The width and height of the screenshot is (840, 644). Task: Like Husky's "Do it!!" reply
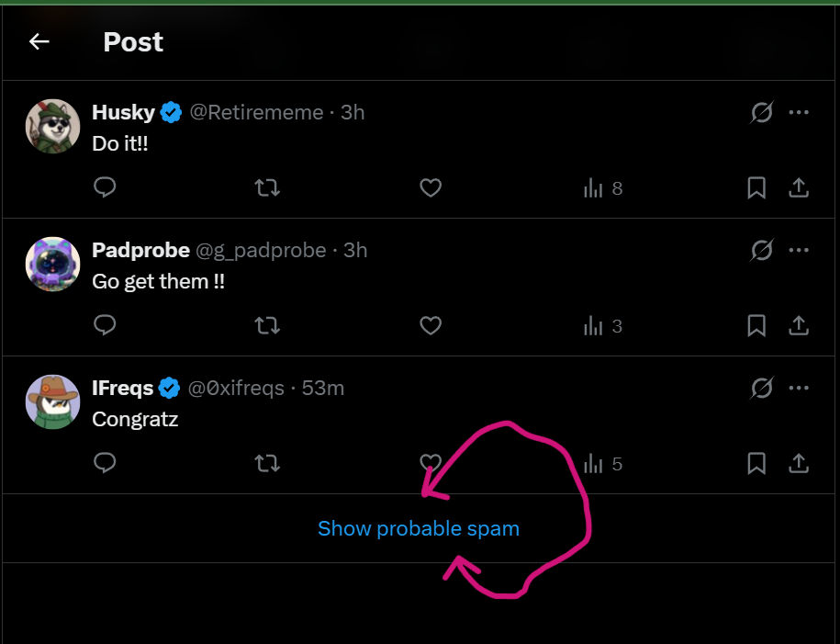[431, 187]
